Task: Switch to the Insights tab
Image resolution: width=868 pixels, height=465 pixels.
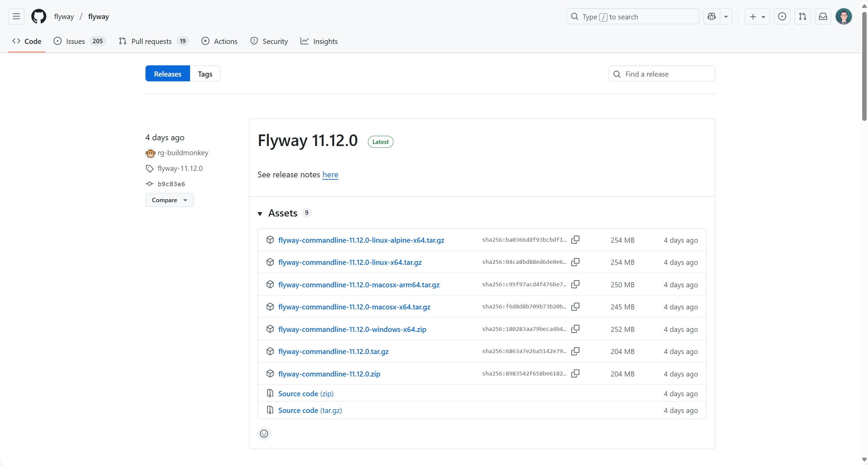Action: 319,41
